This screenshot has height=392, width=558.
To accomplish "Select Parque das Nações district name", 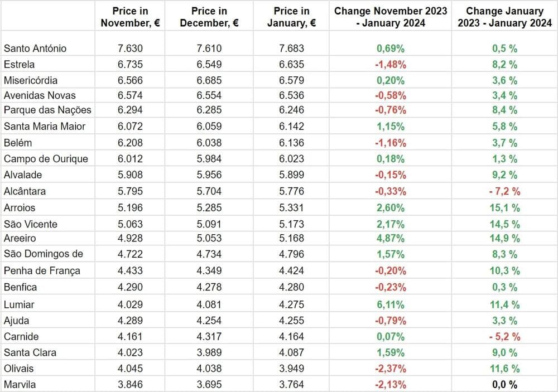I will coord(47,110).
